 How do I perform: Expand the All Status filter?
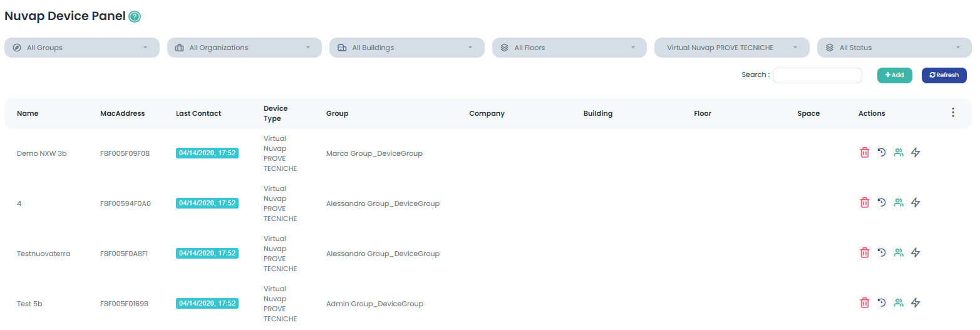coord(894,48)
